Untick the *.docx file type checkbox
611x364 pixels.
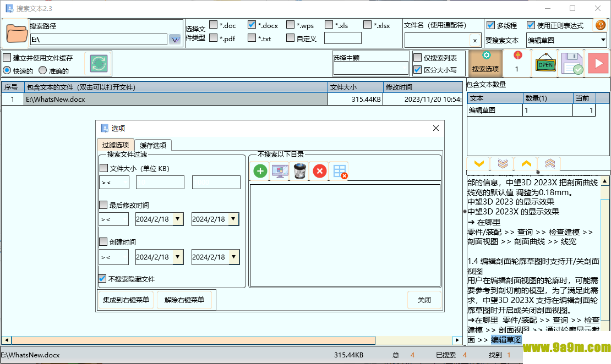252,25
